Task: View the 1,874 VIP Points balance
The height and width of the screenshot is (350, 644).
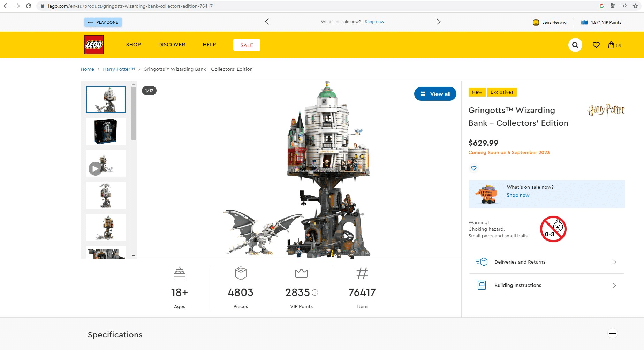Action: click(x=601, y=22)
